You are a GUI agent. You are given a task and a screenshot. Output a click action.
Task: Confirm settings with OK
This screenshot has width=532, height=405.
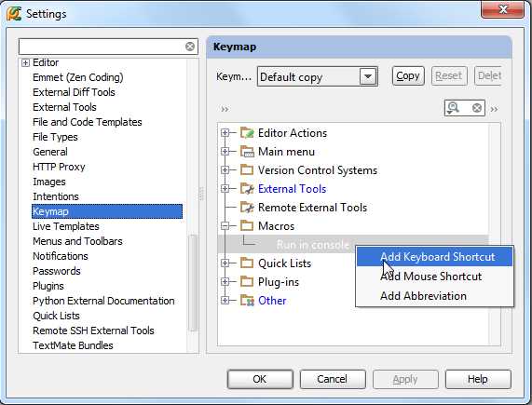(260, 379)
